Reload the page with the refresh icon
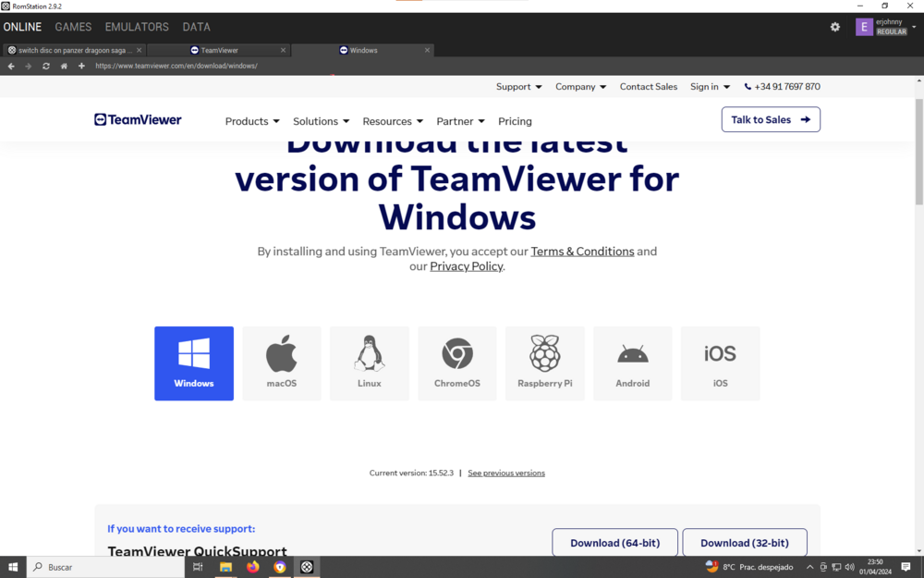 [x=46, y=67]
